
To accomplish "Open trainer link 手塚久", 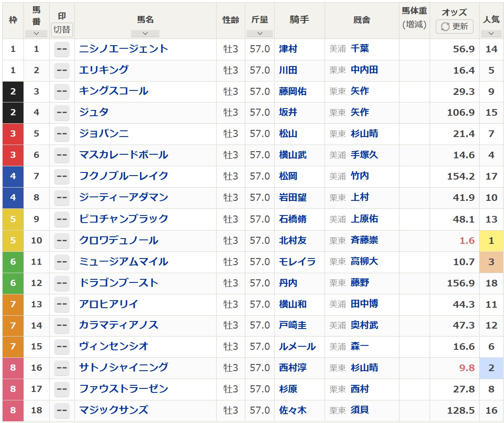I will tap(364, 155).
